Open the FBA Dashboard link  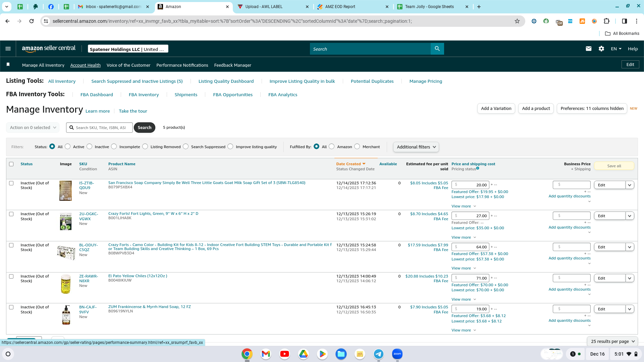pos(97,95)
